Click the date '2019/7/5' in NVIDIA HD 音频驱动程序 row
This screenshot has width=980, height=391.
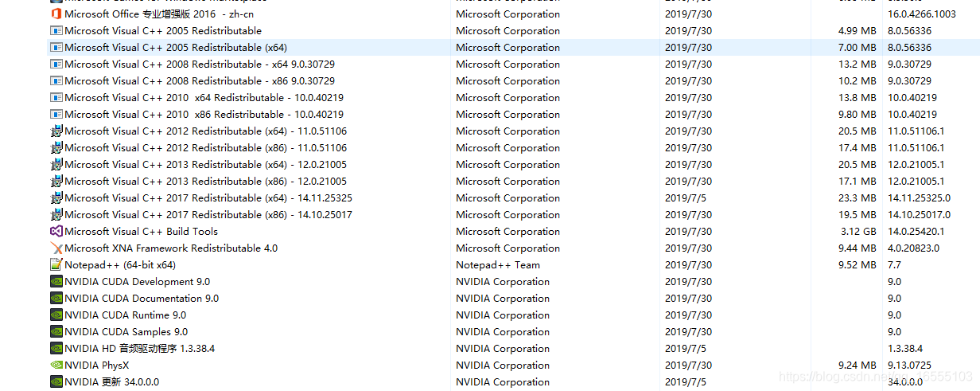[x=685, y=349]
